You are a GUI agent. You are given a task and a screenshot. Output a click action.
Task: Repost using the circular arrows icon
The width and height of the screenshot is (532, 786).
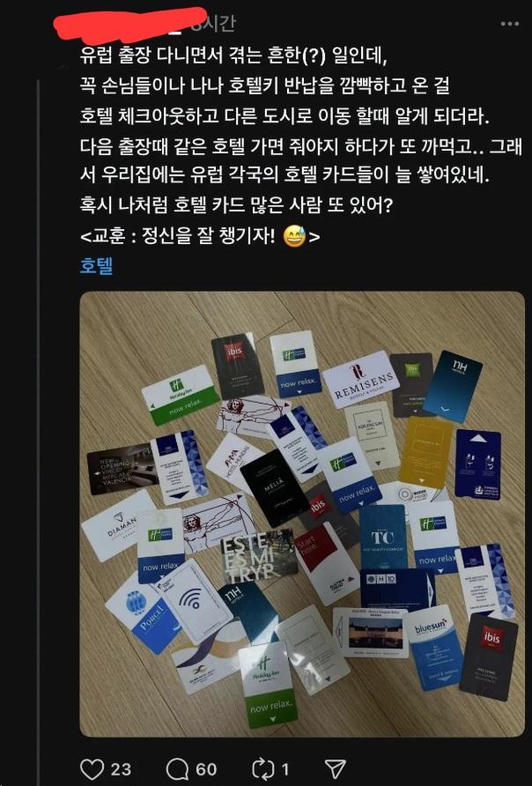[x=262, y=769]
